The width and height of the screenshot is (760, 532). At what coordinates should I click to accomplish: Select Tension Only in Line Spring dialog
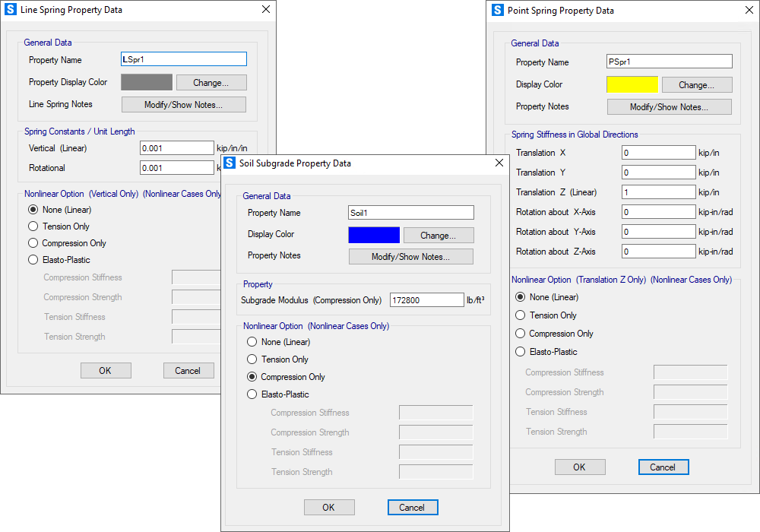[33, 226]
